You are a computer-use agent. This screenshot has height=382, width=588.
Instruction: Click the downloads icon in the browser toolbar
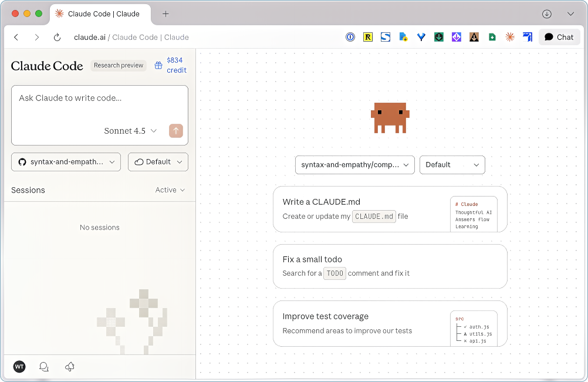click(x=546, y=13)
